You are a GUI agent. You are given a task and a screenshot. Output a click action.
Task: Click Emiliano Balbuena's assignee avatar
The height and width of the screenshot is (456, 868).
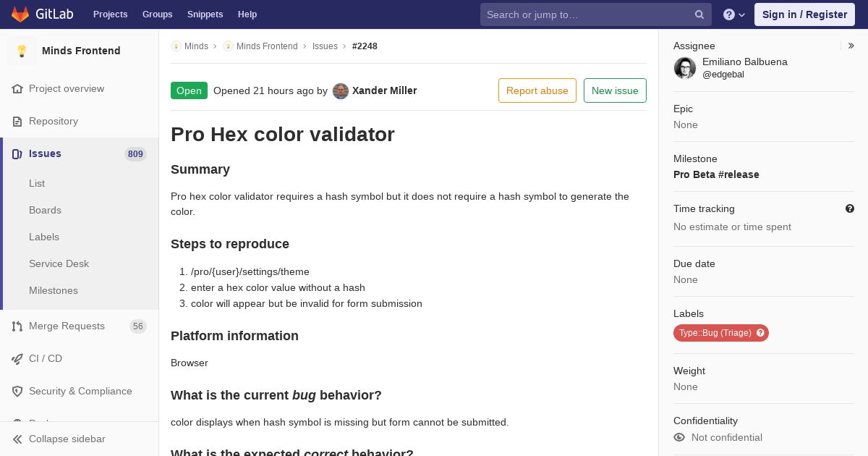point(685,68)
